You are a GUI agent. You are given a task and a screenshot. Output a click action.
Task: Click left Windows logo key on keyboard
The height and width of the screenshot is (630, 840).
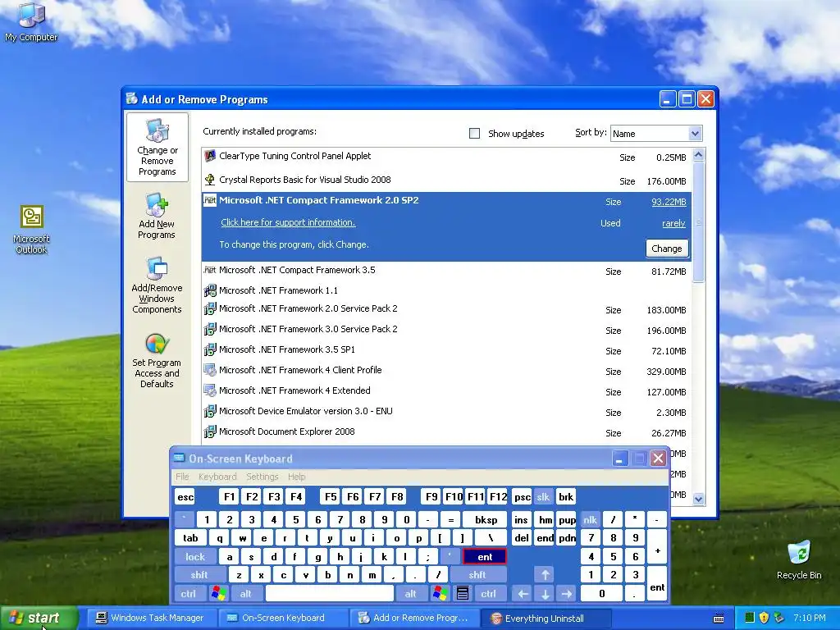[218, 594]
